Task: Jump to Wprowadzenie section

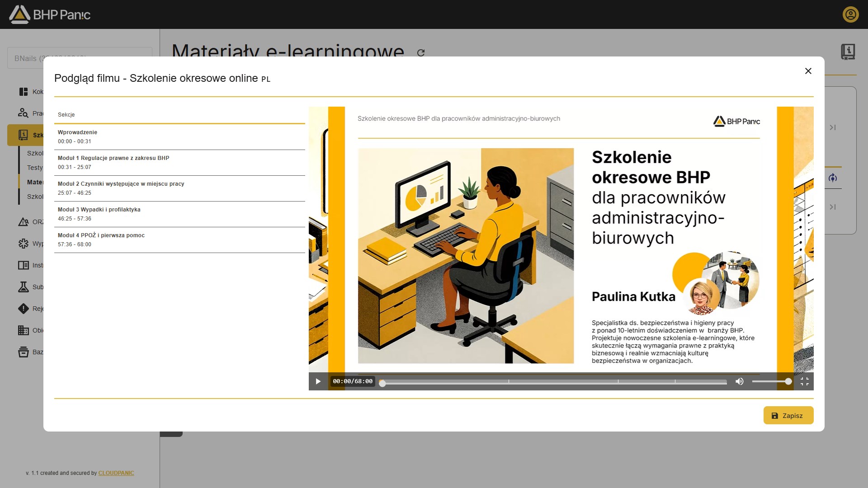Action: pos(179,137)
